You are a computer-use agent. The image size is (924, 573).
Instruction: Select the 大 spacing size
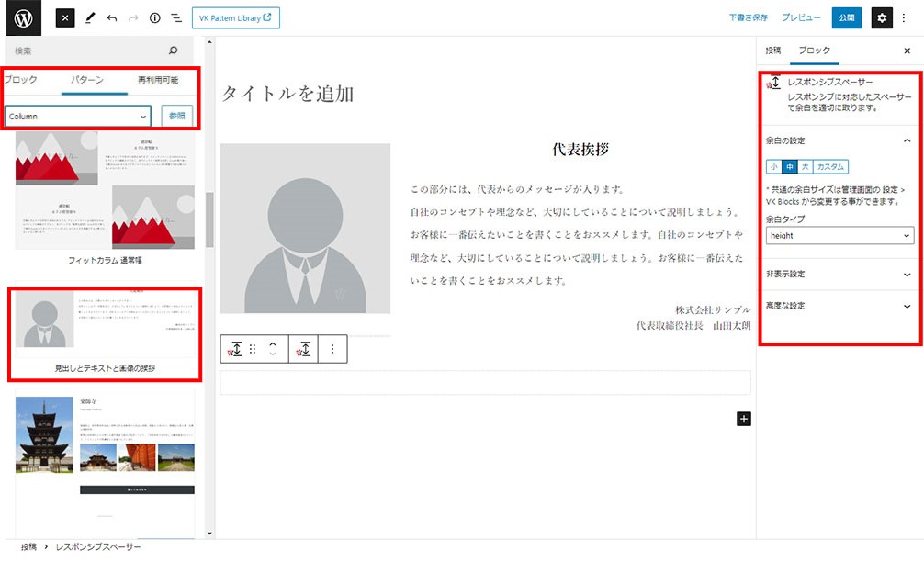click(x=805, y=167)
